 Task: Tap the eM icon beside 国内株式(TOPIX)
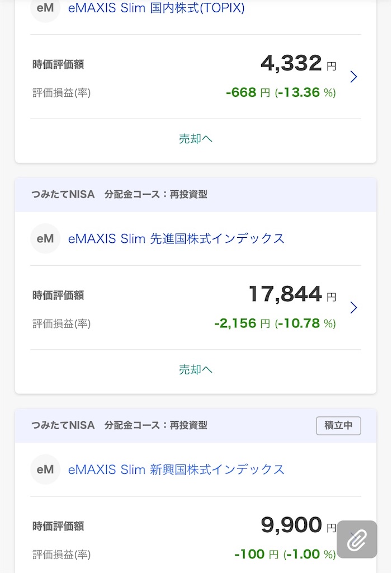pyautogui.click(x=45, y=9)
